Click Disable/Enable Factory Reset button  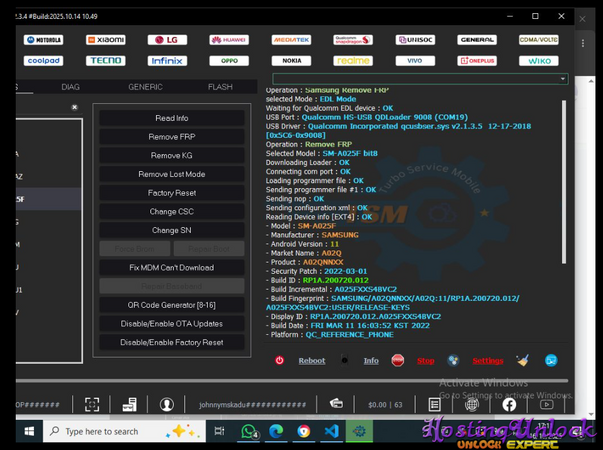click(172, 342)
